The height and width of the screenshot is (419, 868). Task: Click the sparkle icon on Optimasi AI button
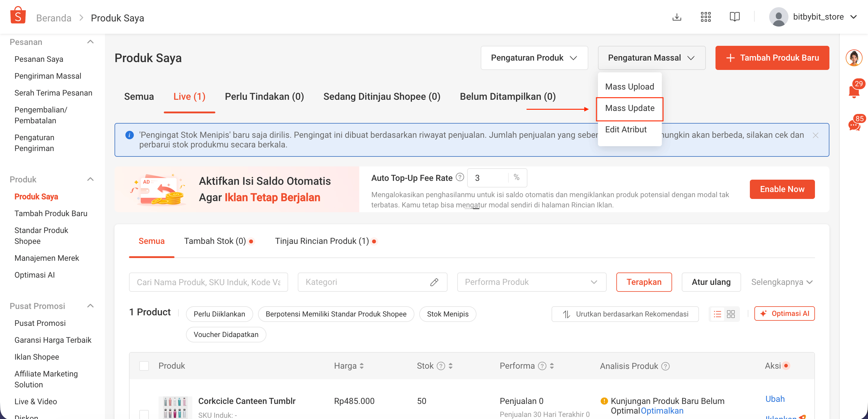click(x=763, y=313)
